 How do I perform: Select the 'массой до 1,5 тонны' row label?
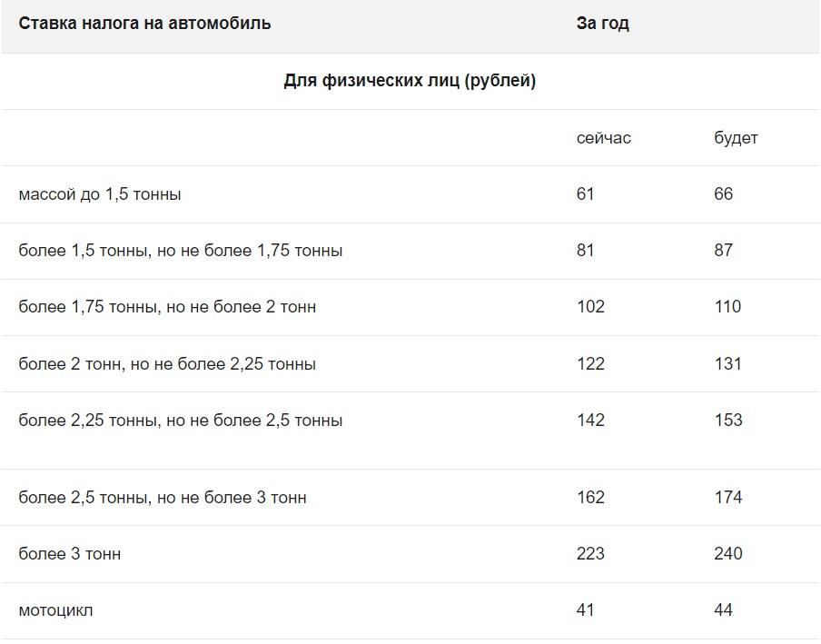tap(100, 194)
